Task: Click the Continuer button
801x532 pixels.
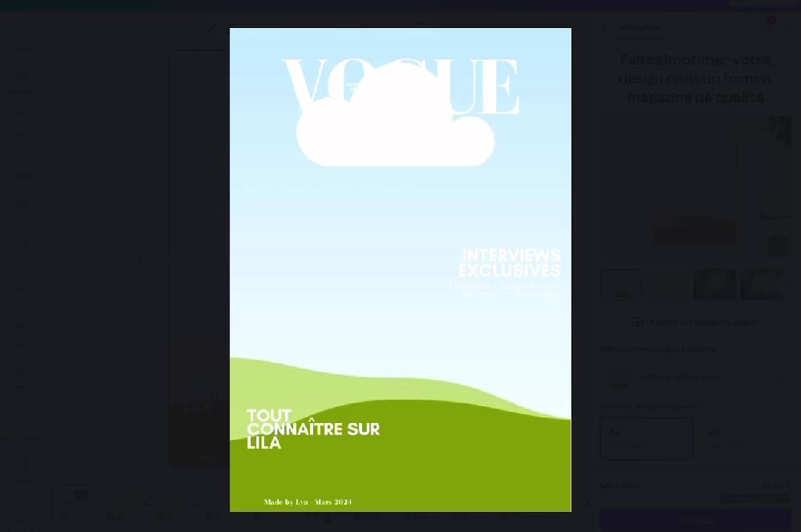Action: [x=695, y=520]
